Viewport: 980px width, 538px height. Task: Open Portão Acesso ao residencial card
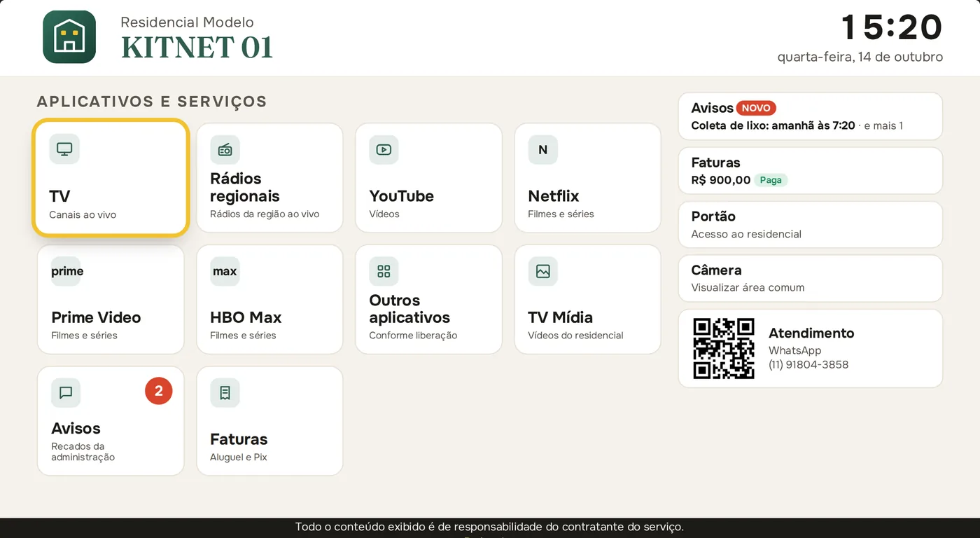[811, 224]
